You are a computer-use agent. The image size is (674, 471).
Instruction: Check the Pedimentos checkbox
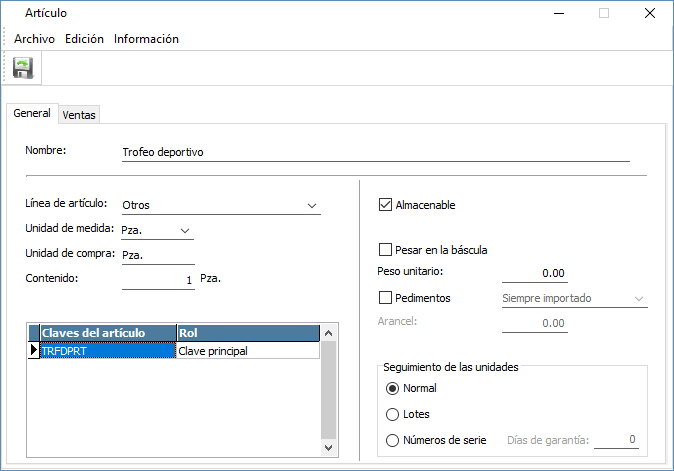386,298
